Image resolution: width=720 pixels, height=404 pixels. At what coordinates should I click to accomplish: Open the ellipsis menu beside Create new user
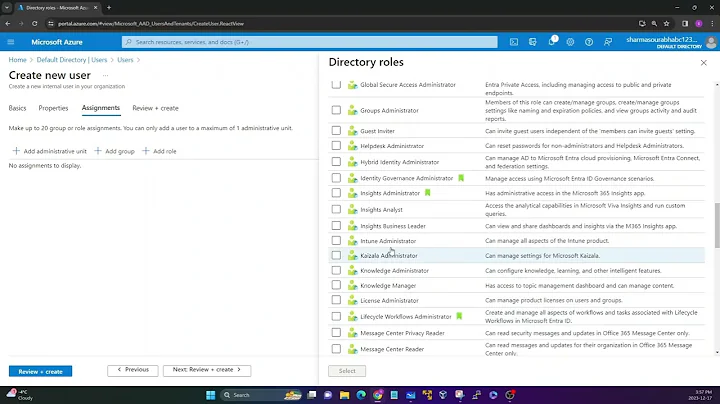[105, 75]
